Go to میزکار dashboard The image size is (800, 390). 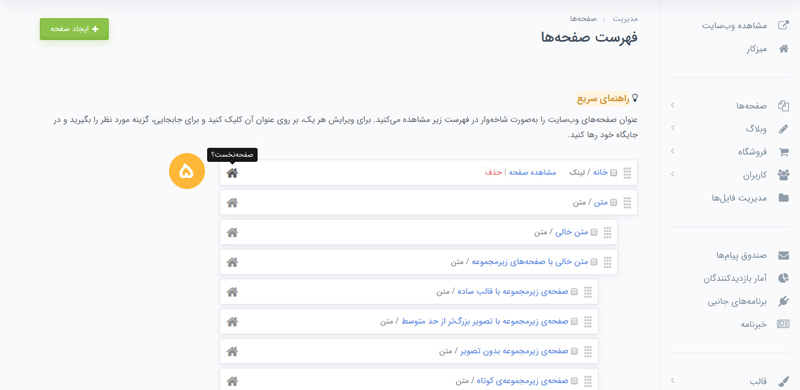tap(757, 49)
